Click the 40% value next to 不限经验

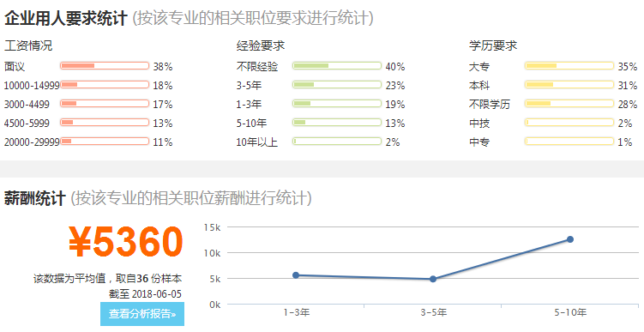[395, 67]
